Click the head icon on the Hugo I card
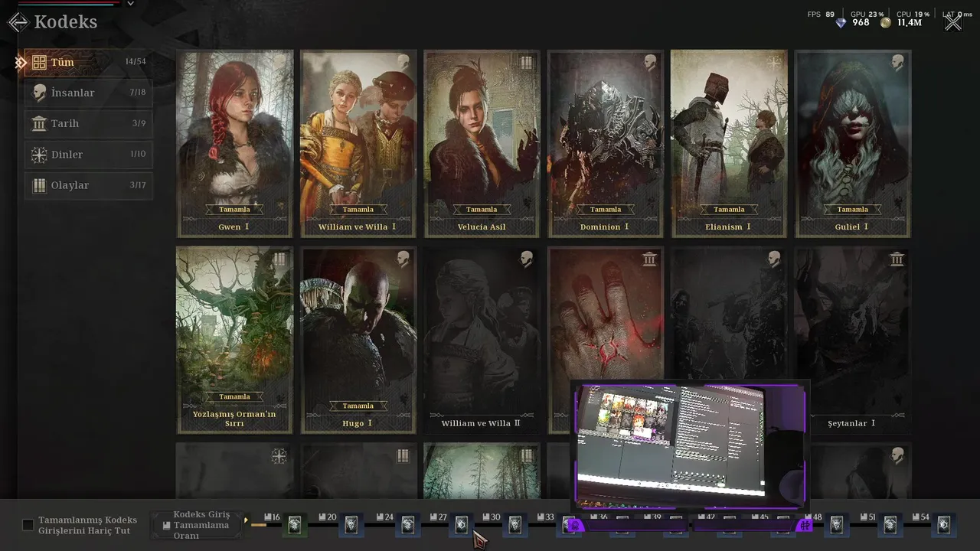 click(403, 259)
